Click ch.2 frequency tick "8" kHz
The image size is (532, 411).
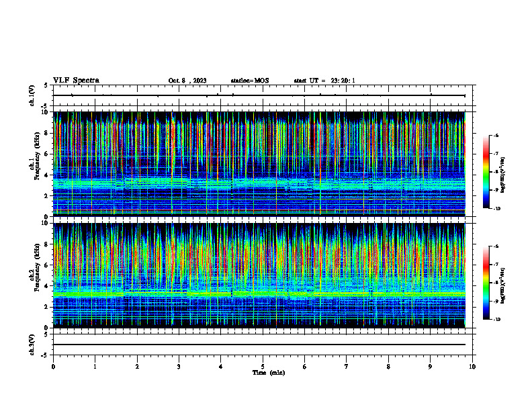coord(46,244)
